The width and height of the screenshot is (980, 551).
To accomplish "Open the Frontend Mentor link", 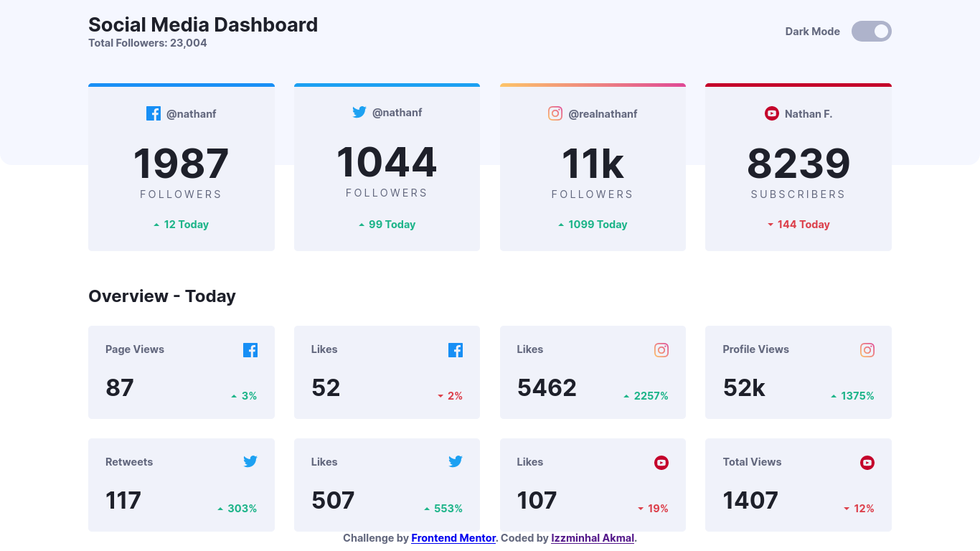I will point(453,538).
